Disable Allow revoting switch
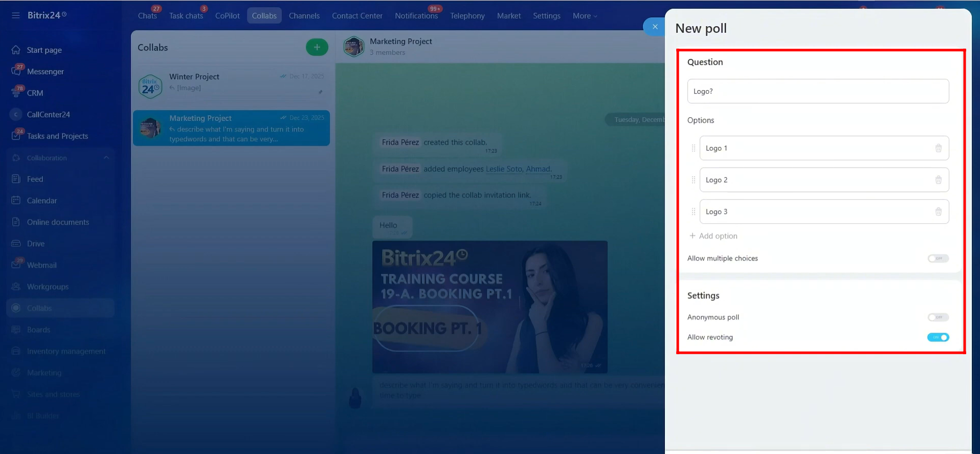 [x=938, y=337]
